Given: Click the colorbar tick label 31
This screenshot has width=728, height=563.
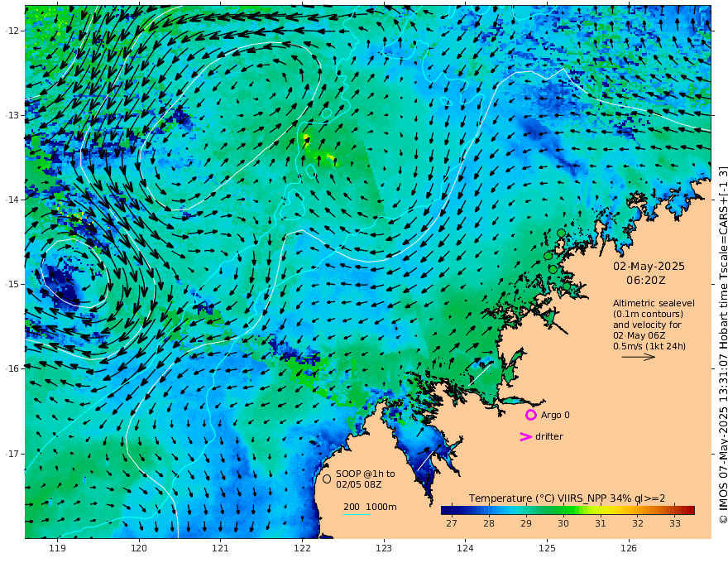Looking at the screenshot, I should point(601,523).
